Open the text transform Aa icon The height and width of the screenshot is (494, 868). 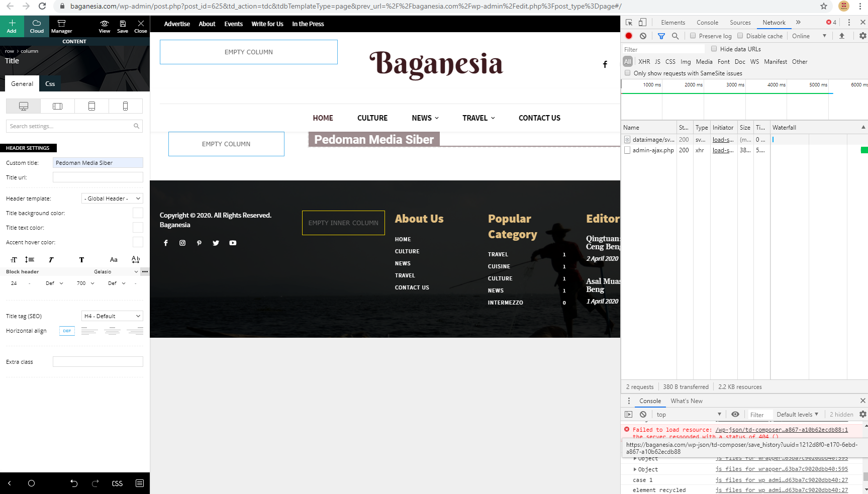tap(114, 260)
